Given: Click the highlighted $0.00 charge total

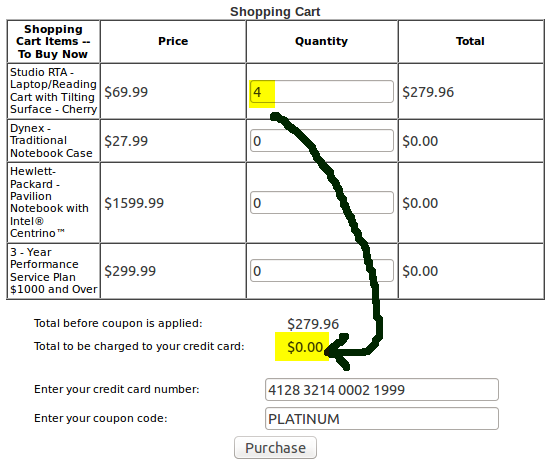Looking at the screenshot, I should pyautogui.click(x=305, y=347).
